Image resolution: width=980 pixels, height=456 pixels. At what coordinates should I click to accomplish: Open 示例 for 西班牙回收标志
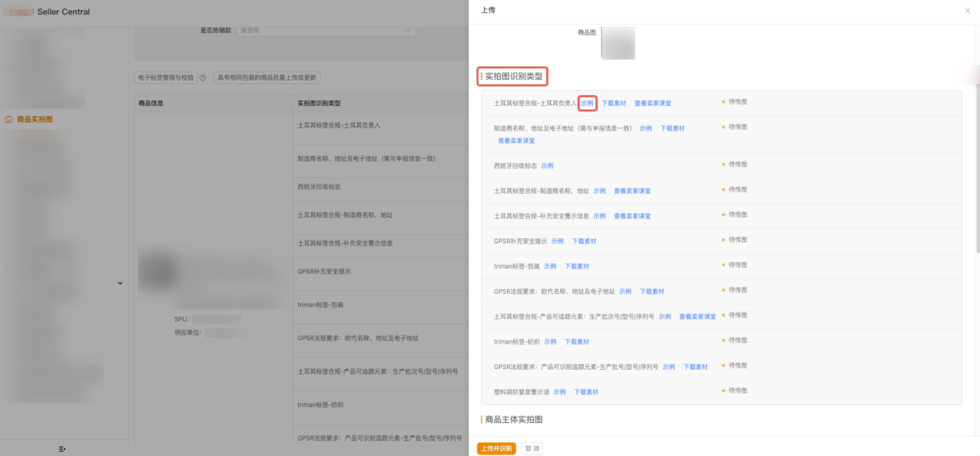coord(547,166)
